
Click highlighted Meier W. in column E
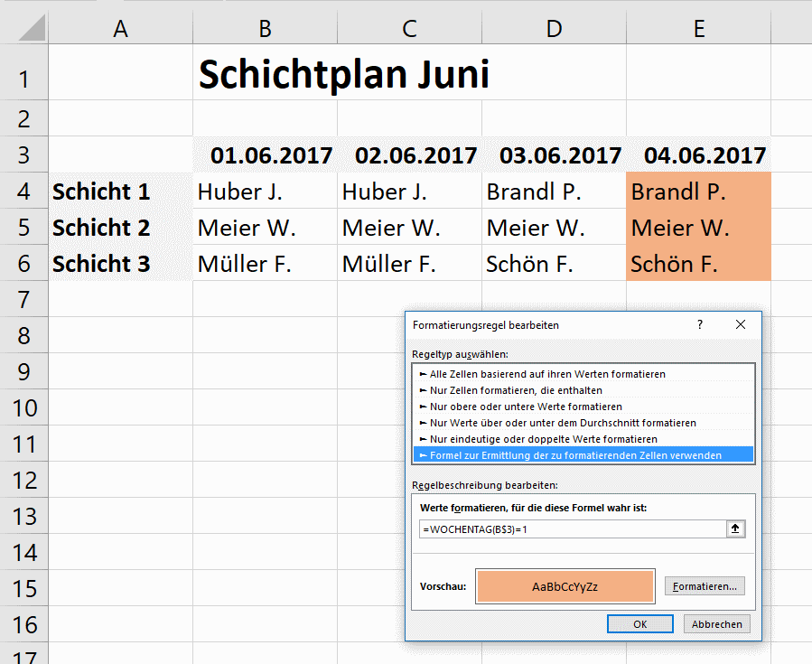pyautogui.click(x=698, y=228)
